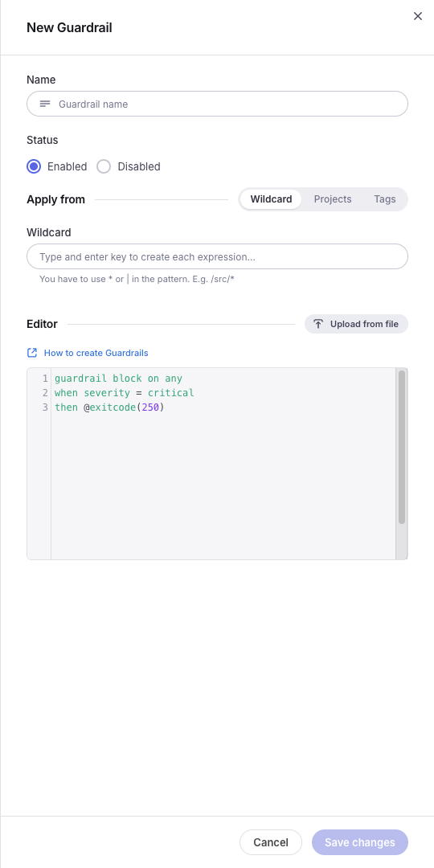This screenshot has width=434, height=868.
Task: Switch to the Wildcard tab
Action: point(271,199)
